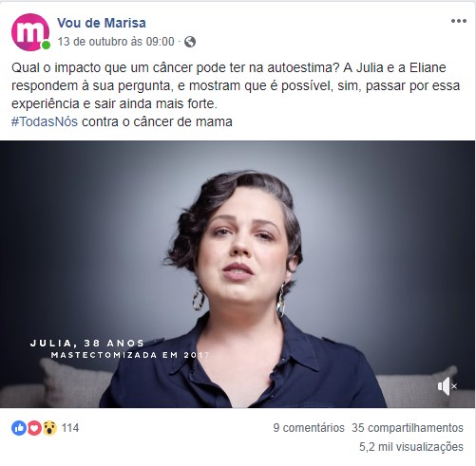The height and width of the screenshot is (466, 476).
Task: Open the list of 114 reactions
Action: pyautogui.click(x=70, y=428)
